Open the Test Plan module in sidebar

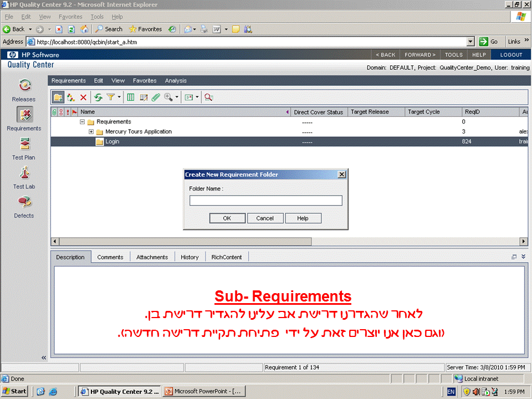pos(24,149)
